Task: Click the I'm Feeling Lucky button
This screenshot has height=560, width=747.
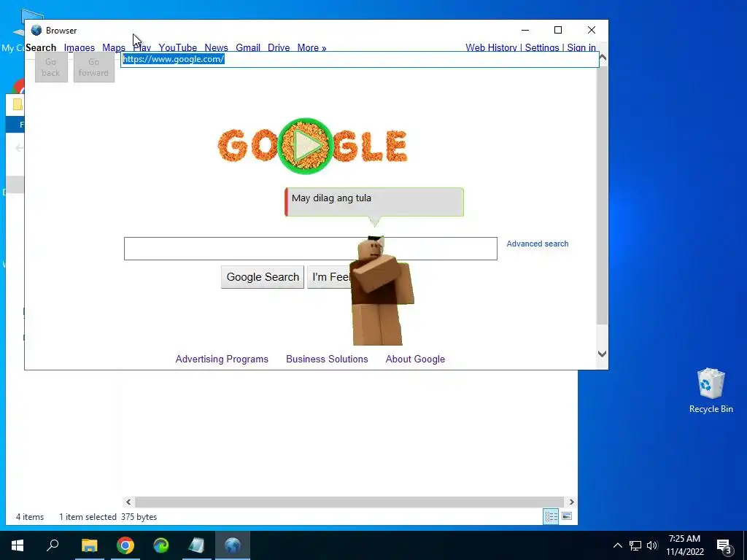Action: (x=330, y=277)
